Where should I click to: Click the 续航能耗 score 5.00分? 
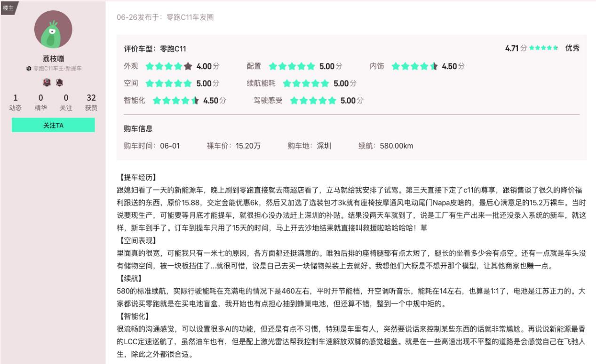coord(345,83)
